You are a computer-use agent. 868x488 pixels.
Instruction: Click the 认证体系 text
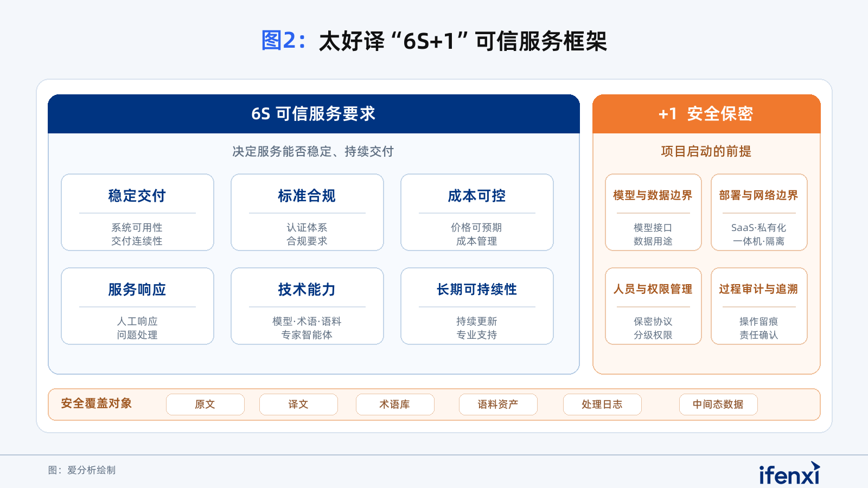tap(307, 228)
